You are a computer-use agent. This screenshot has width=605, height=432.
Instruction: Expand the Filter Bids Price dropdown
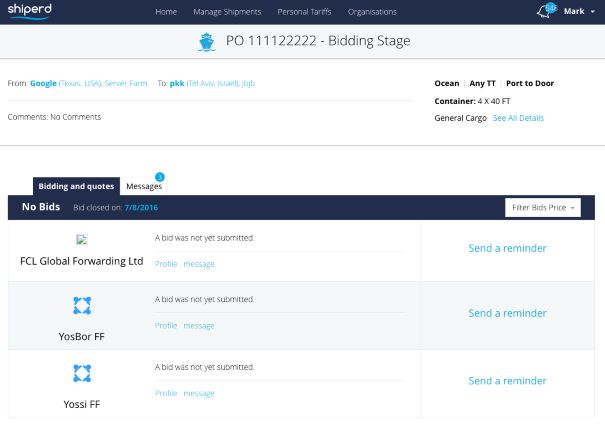tap(542, 207)
